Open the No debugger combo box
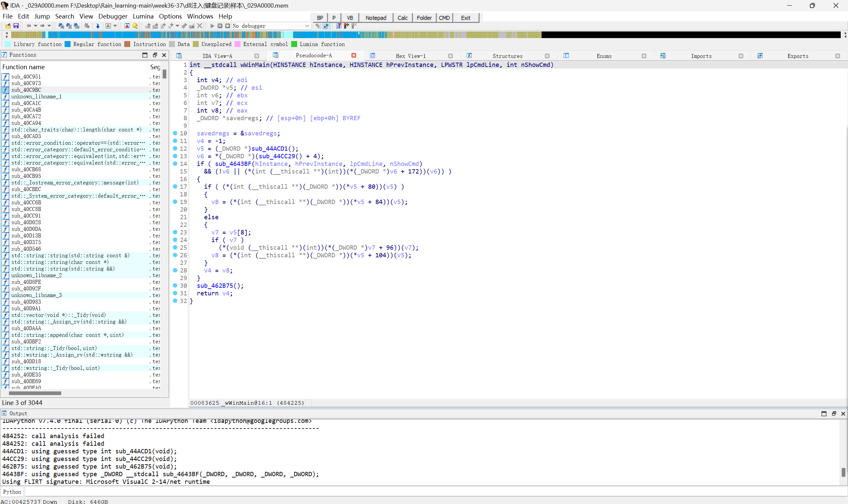Image resolution: width=848 pixels, height=504 pixels. click(271, 26)
